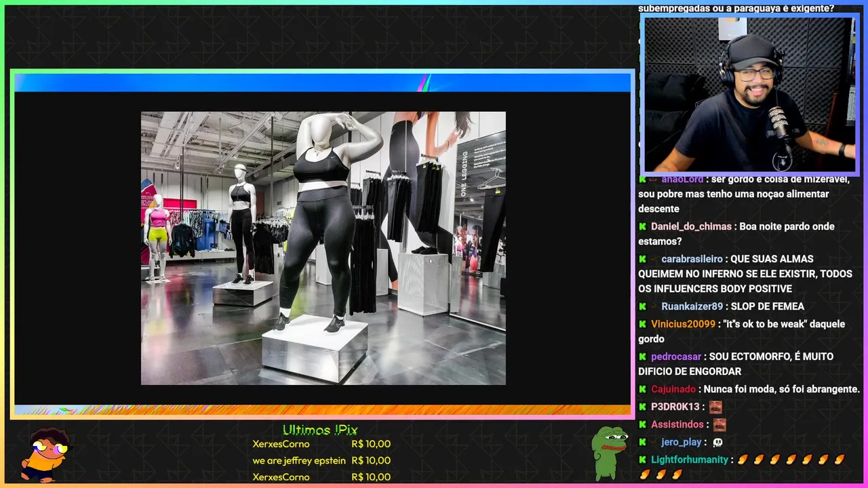Viewport: 868px width, 488px height.
Task: Click the emote posted by Assistindos
Action: tap(719, 424)
